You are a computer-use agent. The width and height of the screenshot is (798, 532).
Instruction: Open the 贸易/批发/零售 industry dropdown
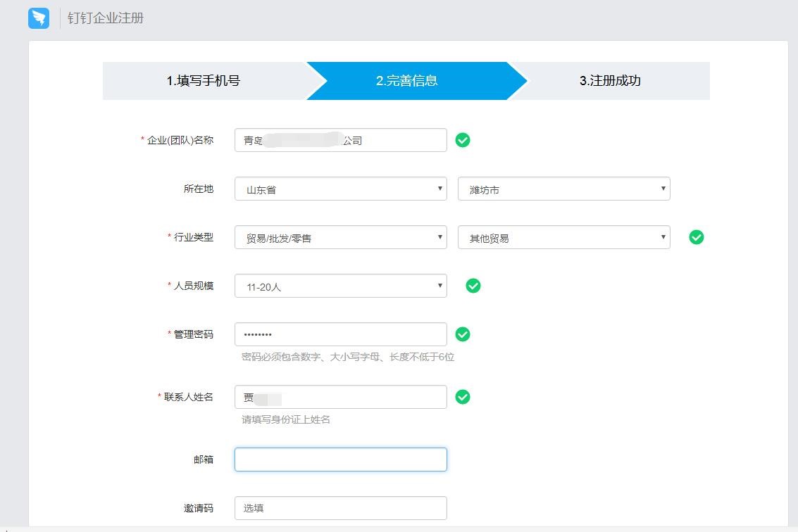coord(340,237)
